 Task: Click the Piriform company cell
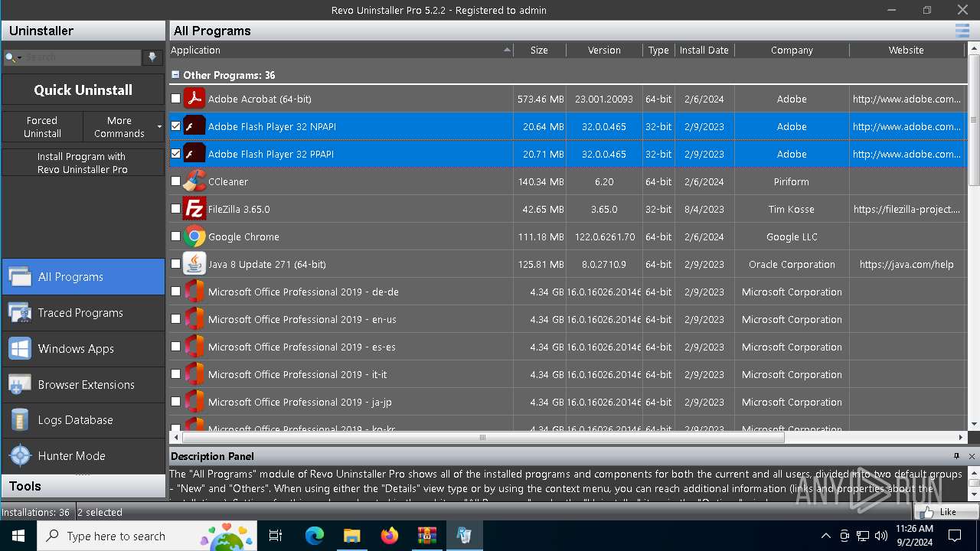click(792, 181)
